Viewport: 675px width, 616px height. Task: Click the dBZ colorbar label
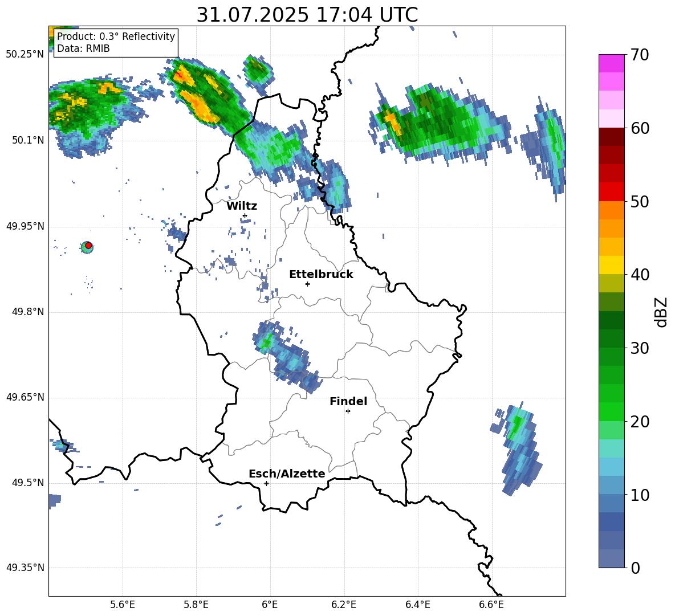point(662,312)
